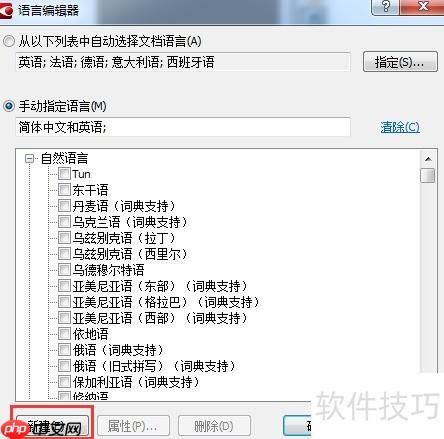Click the 清除(C) link
This screenshot has width=444, height=439.
click(400, 127)
